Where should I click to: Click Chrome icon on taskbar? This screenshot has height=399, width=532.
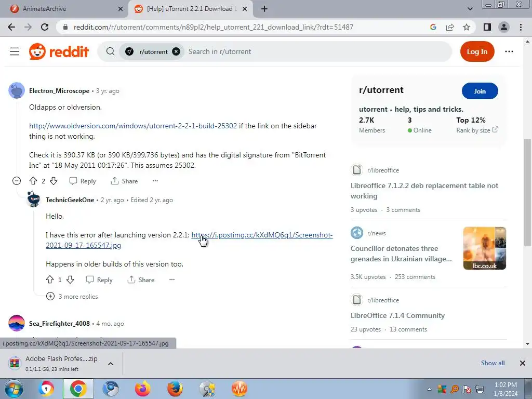[x=78, y=389]
